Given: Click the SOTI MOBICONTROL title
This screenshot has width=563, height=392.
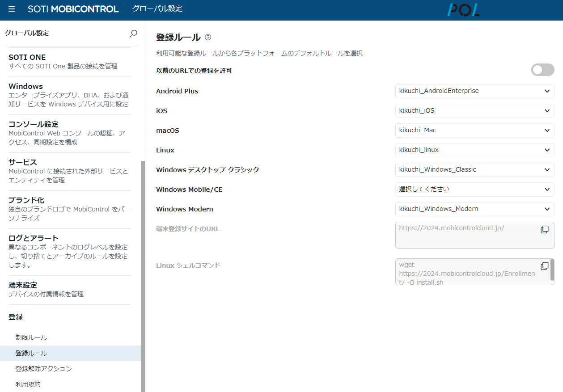Looking at the screenshot, I should (73, 9).
